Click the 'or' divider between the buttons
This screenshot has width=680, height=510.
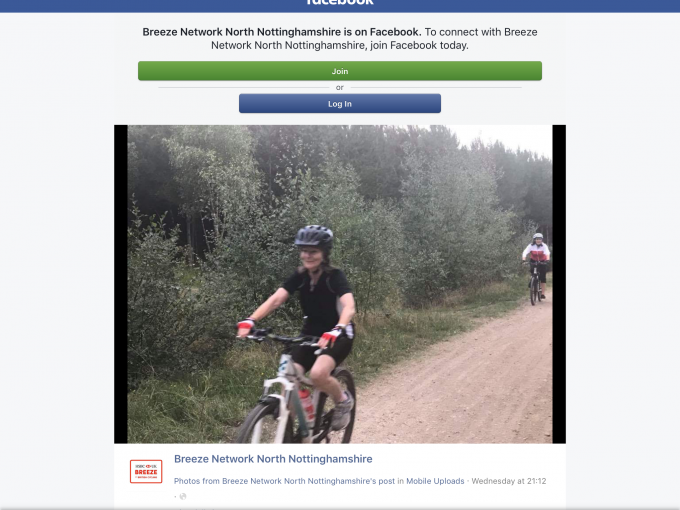coord(340,88)
